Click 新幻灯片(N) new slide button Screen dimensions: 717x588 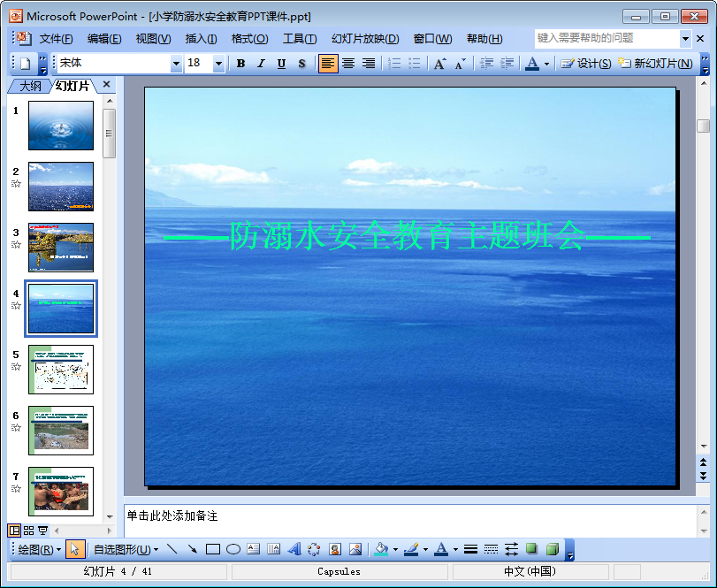[655, 64]
